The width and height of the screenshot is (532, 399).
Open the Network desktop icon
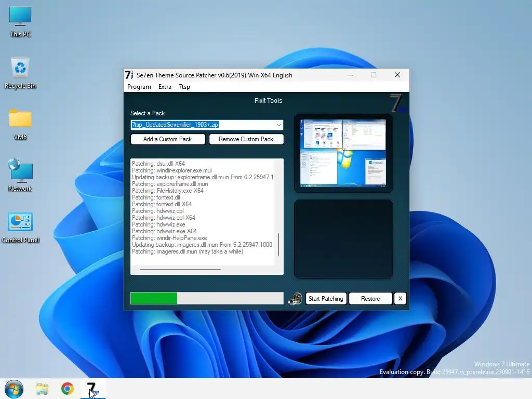pyautogui.click(x=20, y=176)
